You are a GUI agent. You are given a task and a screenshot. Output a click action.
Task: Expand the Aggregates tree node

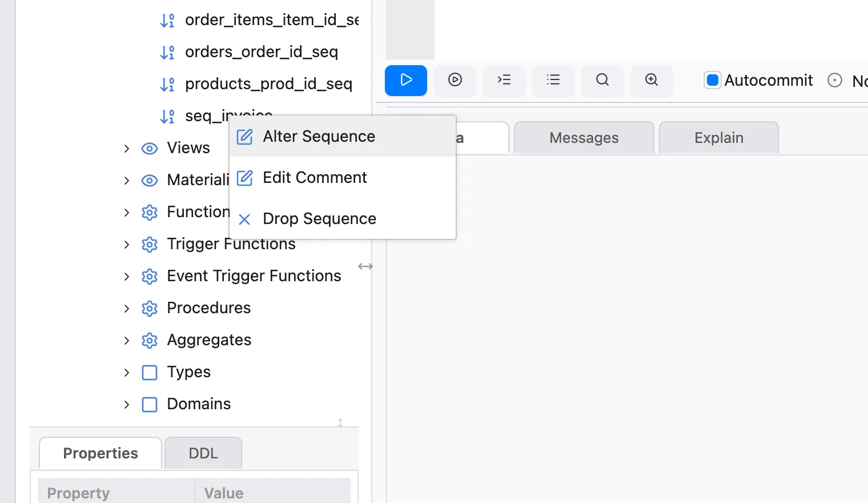(127, 341)
